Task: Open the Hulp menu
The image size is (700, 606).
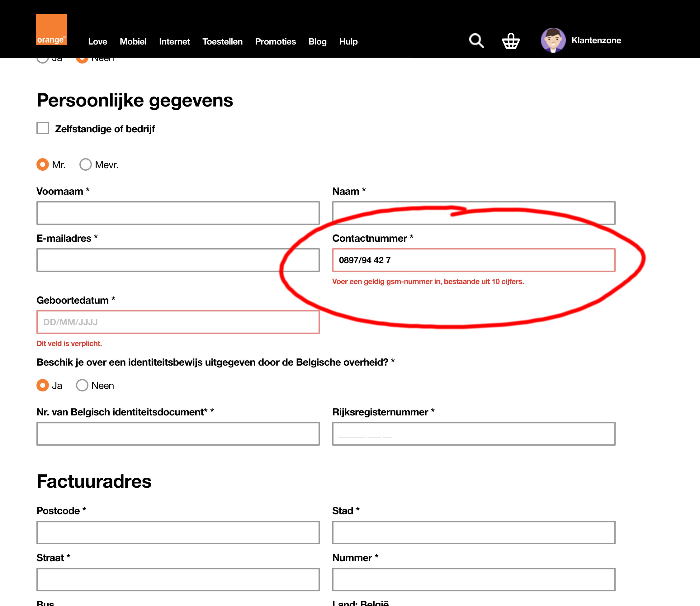Action: [348, 42]
